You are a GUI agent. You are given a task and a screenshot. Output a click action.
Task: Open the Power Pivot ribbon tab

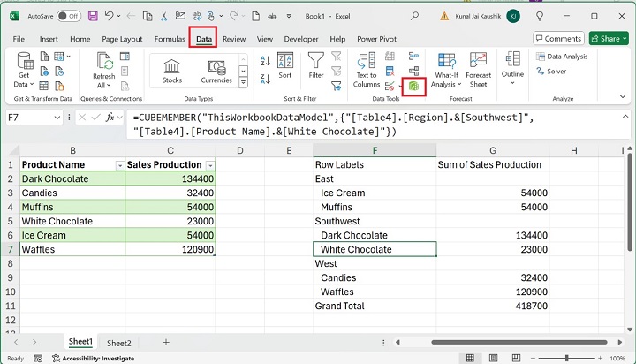point(376,39)
